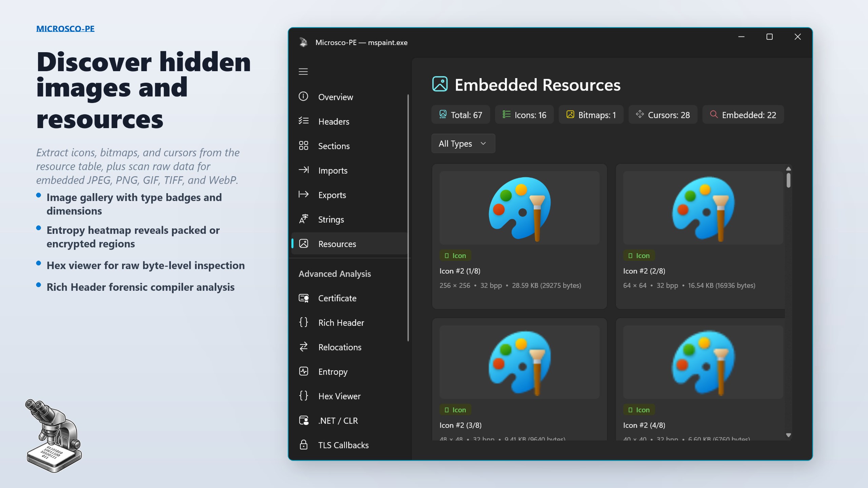
Task: Open the All Types filter dropdown
Action: tap(463, 143)
